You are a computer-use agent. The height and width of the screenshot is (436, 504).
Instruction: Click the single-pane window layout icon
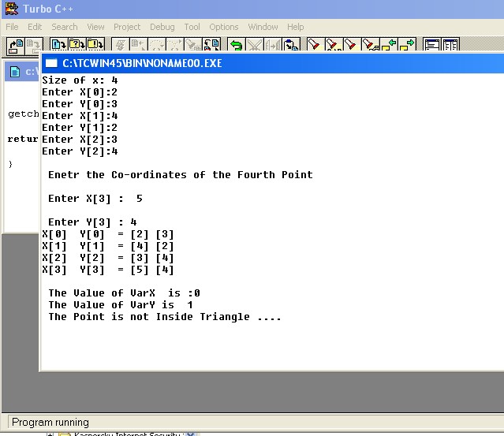click(x=431, y=46)
